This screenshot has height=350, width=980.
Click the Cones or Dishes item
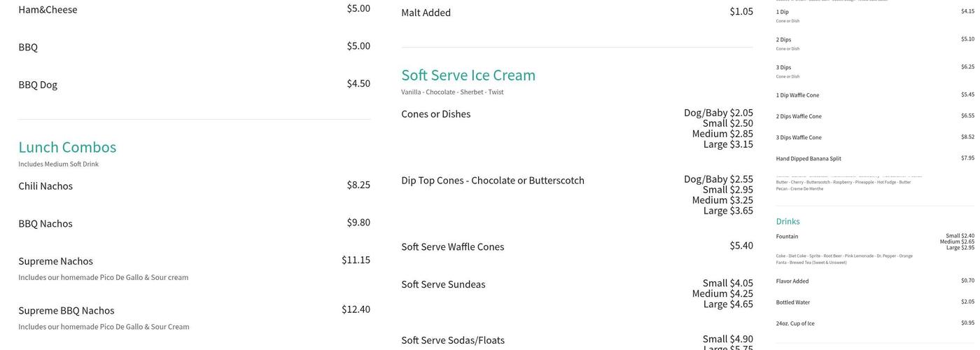tap(435, 114)
